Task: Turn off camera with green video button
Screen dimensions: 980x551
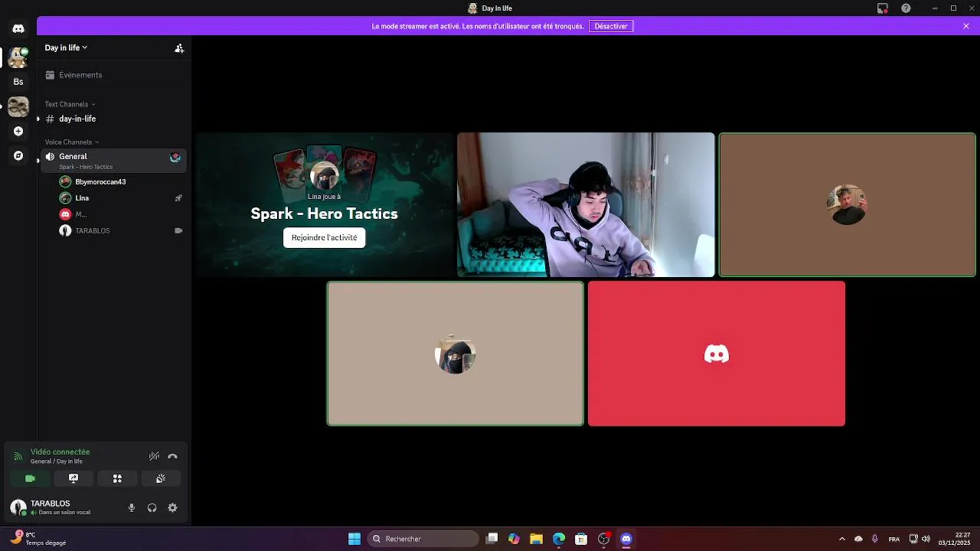Action: coord(31,478)
